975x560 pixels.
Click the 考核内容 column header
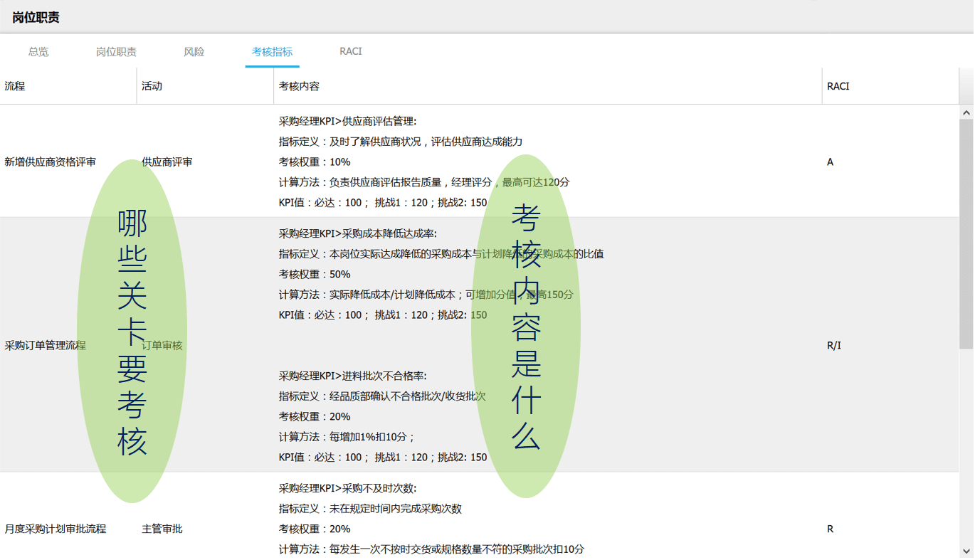click(299, 86)
